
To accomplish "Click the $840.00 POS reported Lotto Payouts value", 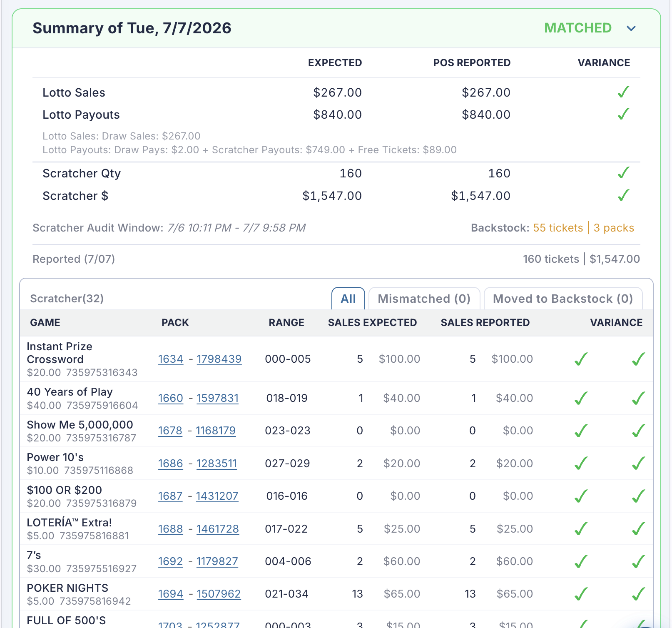I will 486,115.
